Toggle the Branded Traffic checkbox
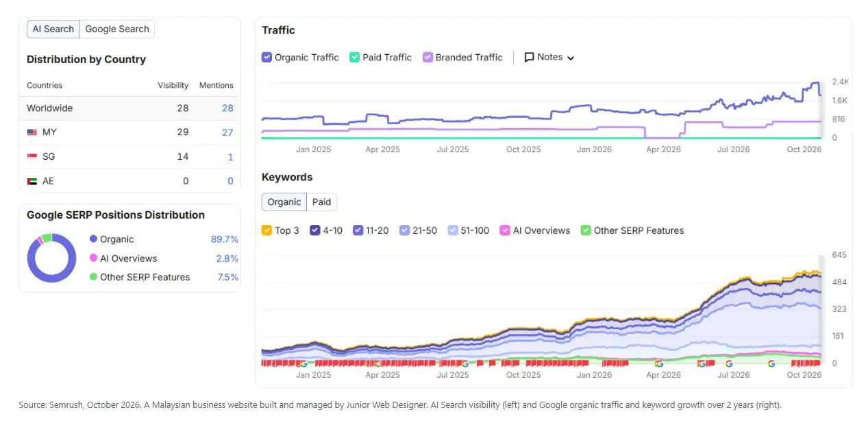 coord(428,58)
